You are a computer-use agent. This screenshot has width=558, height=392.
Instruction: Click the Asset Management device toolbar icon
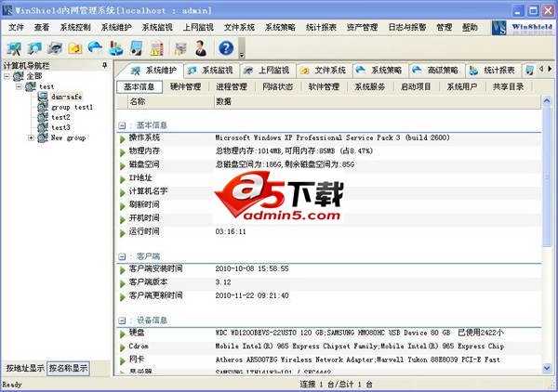136,48
